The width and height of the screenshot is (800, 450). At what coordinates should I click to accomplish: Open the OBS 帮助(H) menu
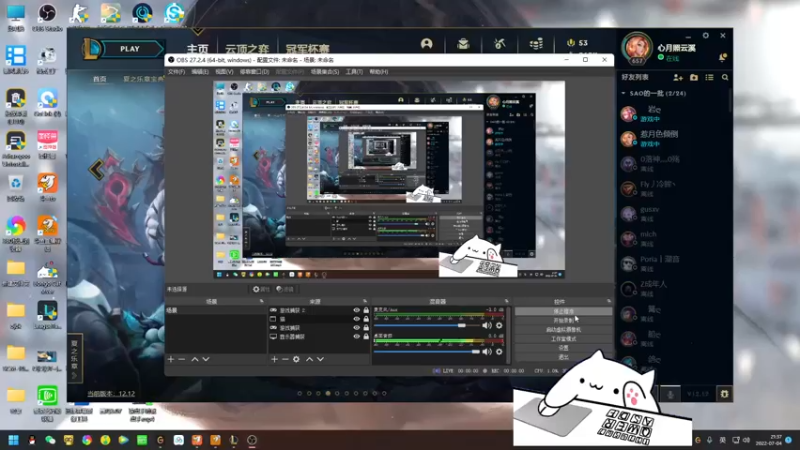point(378,72)
